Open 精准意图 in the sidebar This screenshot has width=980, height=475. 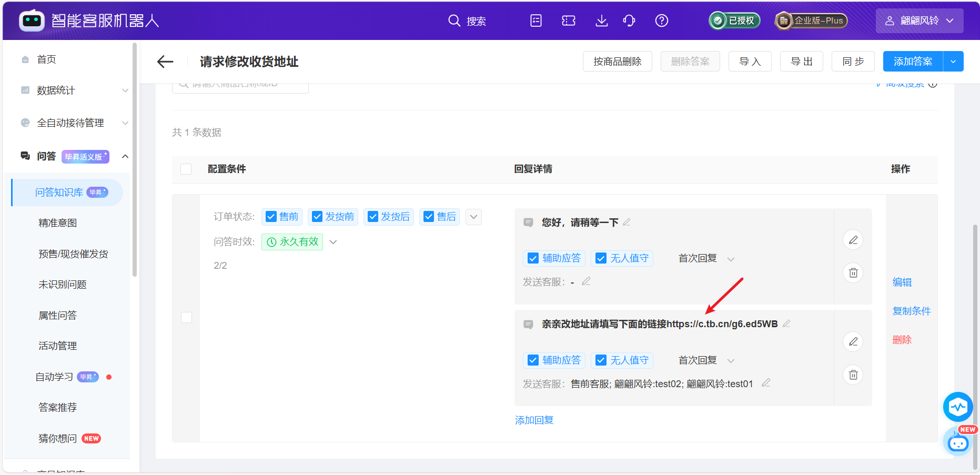click(58, 223)
